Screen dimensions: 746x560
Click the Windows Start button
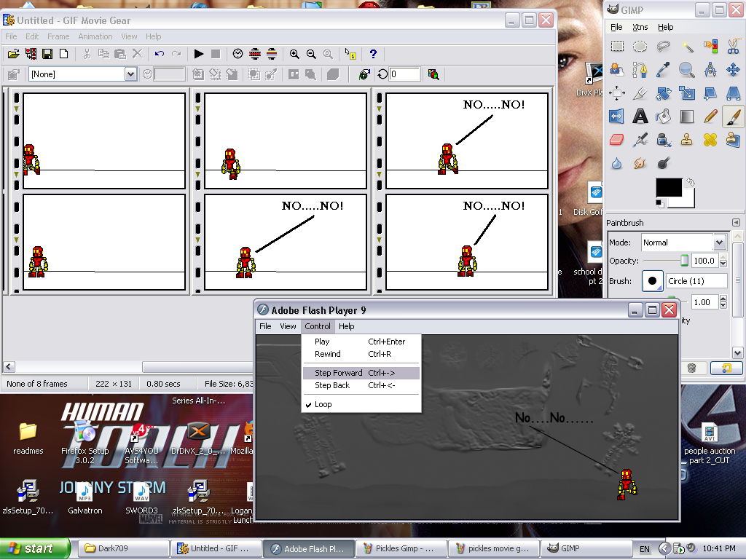(35, 548)
